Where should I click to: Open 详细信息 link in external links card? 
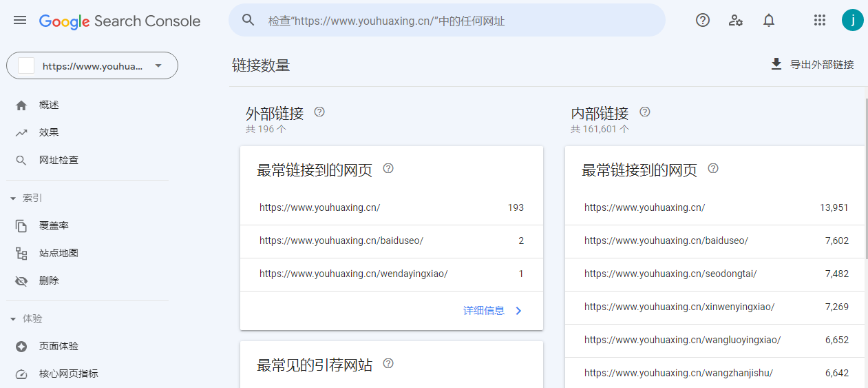point(492,311)
